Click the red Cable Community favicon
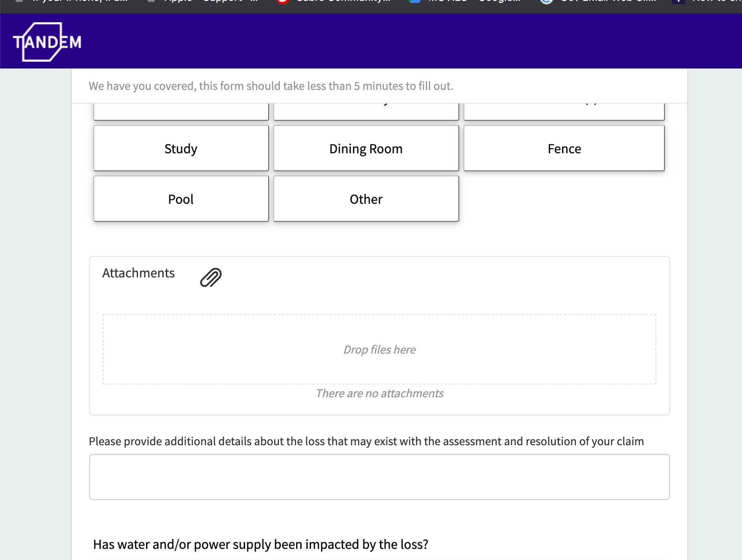The height and width of the screenshot is (560, 742). [x=283, y=1]
